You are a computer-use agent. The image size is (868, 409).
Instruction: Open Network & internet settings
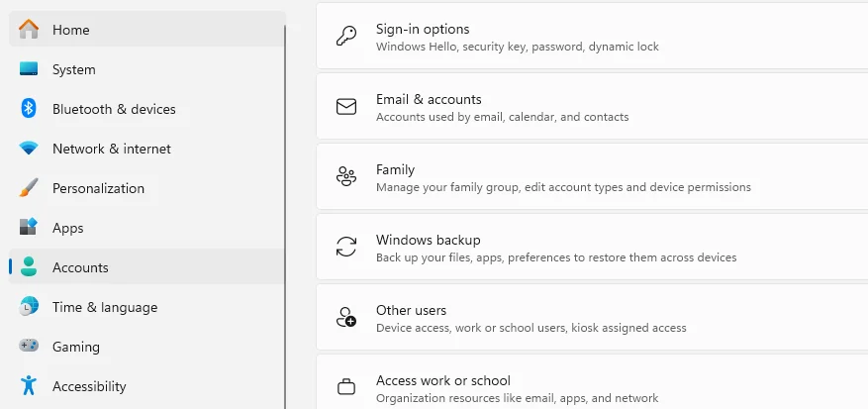click(x=146, y=149)
